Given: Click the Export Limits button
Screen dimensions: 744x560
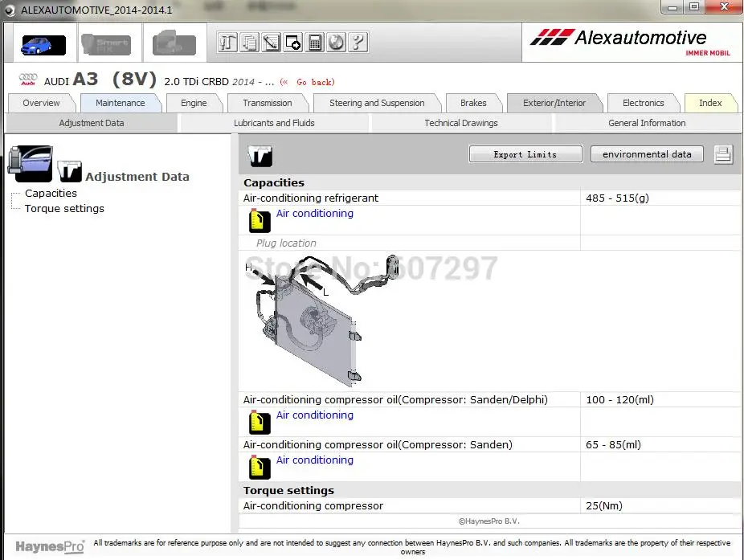Looking at the screenshot, I should 525,154.
